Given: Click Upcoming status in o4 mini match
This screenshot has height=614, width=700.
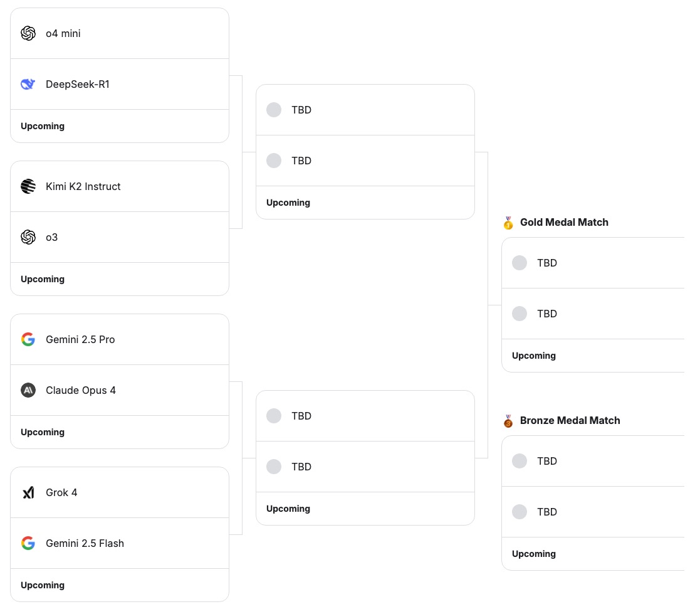Looking at the screenshot, I should [43, 126].
